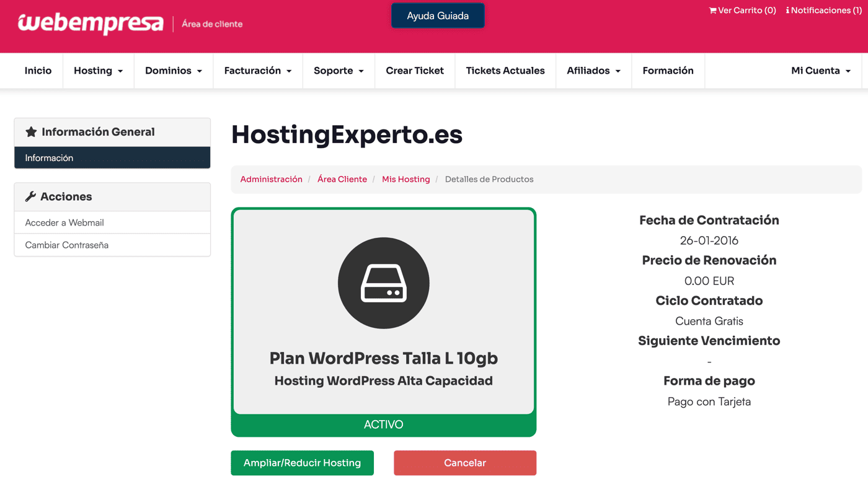Click the Acciones panel header
868x487 pixels.
point(112,196)
